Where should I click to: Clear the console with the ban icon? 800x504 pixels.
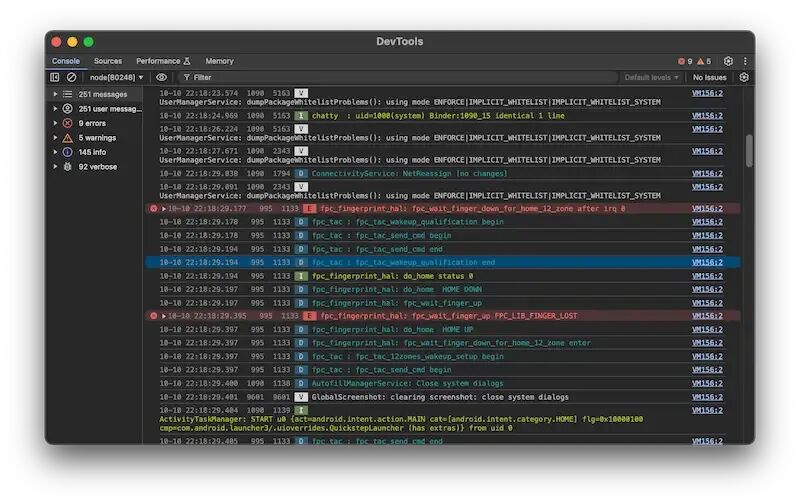(71, 77)
